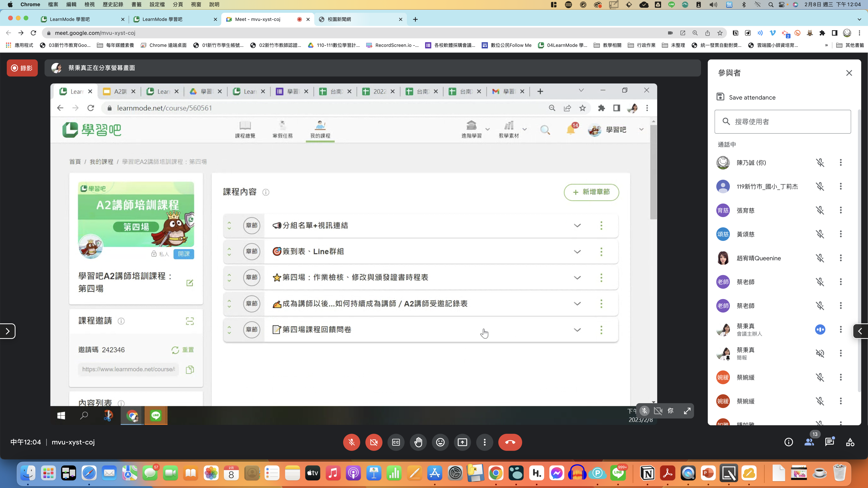
Task: Open the chat messages icon
Action: point(830,442)
